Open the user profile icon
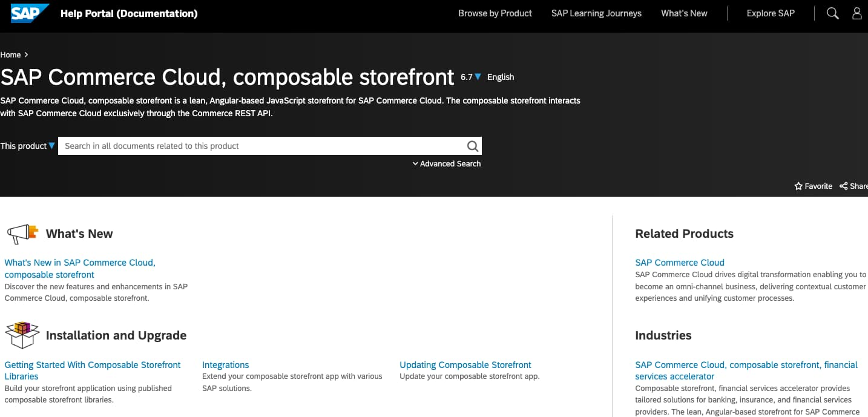This screenshot has height=417, width=868. (x=857, y=13)
